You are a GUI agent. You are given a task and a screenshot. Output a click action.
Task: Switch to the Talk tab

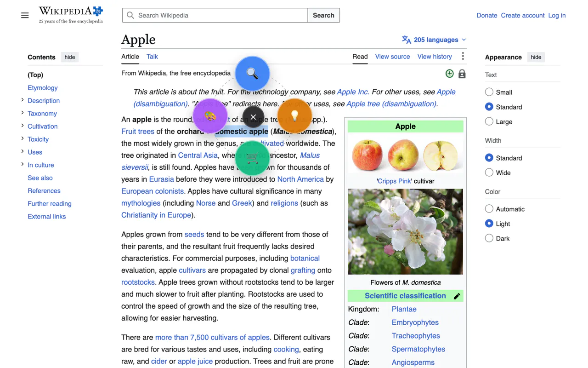(x=152, y=57)
